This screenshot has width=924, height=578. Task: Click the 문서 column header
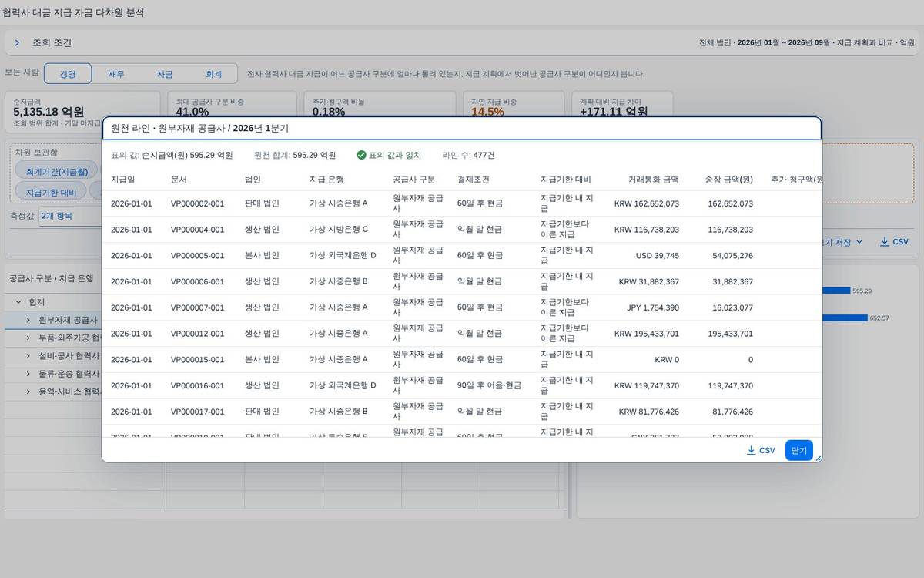(x=179, y=180)
